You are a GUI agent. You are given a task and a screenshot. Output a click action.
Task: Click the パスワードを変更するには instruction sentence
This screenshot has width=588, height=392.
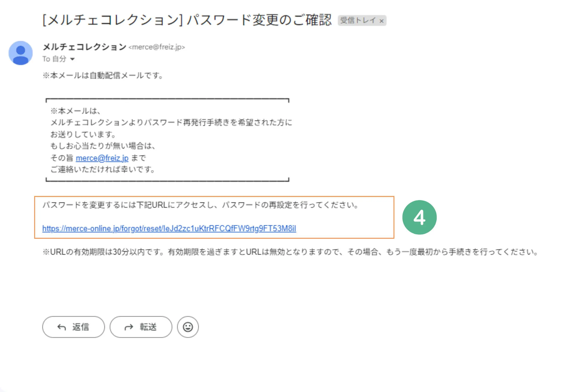coord(201,205)
